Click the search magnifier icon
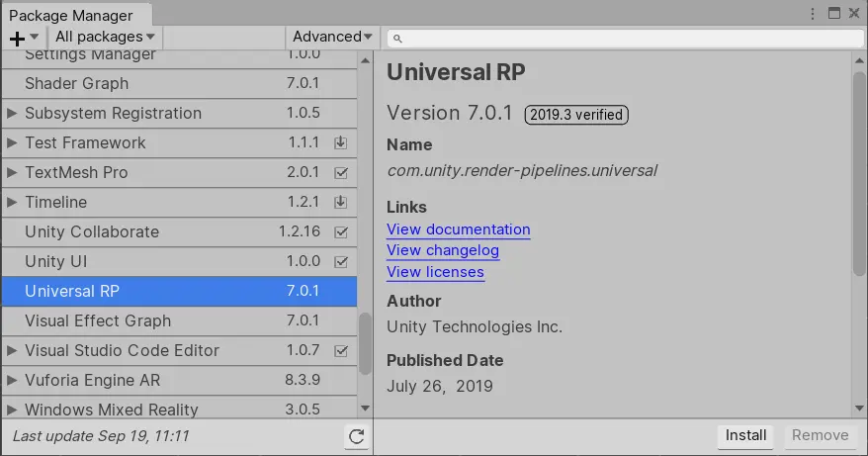Viewport: 868px width, 456px height. click(x=396, y=39)
